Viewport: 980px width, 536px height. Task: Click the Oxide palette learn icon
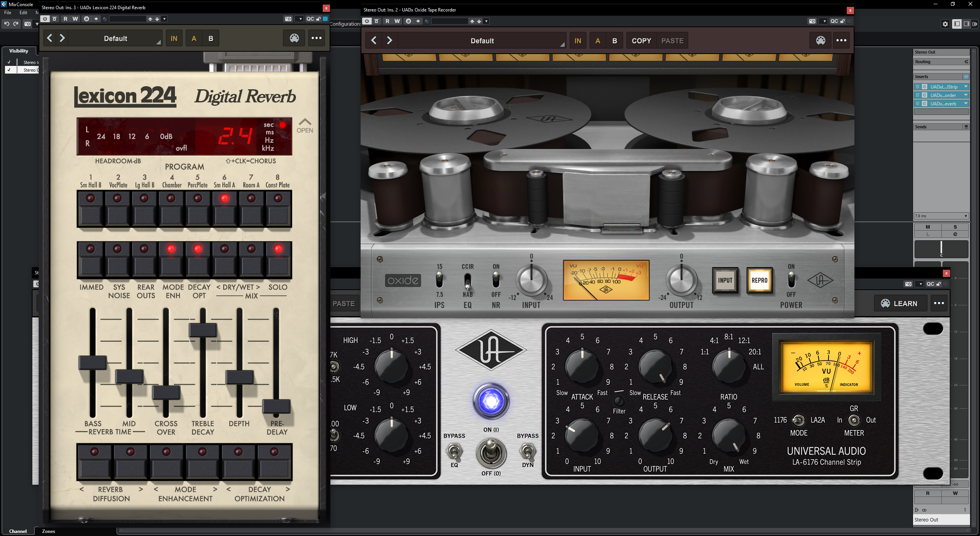pos(820,41)
